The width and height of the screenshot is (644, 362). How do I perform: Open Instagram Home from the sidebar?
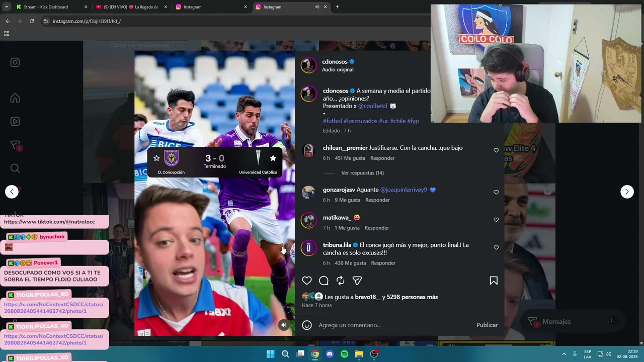pyautogui.click(x=15, y=98)
